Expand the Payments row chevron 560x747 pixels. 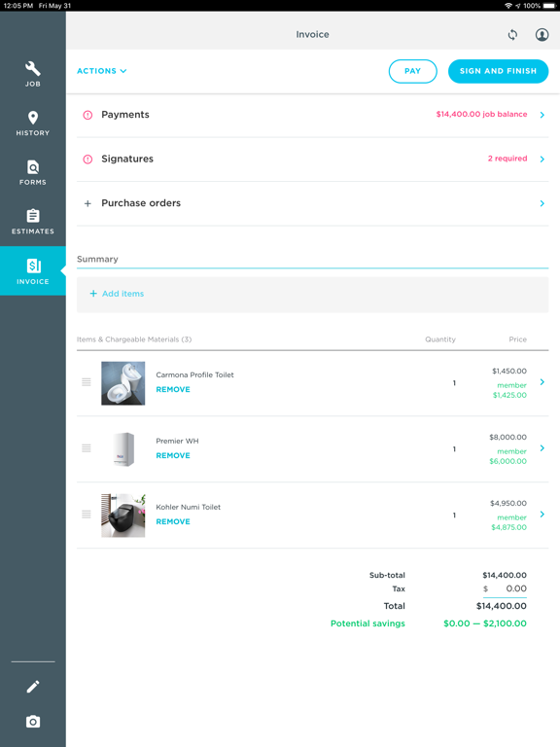(542, 115)
